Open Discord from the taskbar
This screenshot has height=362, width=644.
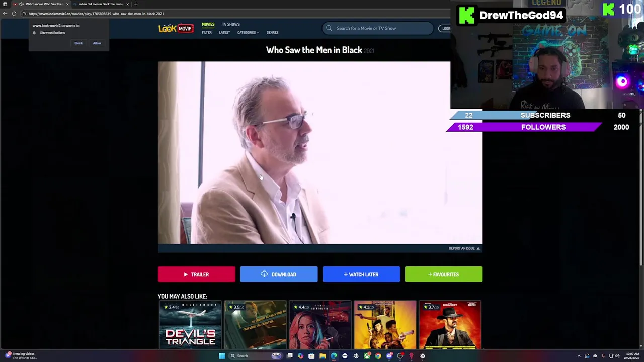coord(389,356)
